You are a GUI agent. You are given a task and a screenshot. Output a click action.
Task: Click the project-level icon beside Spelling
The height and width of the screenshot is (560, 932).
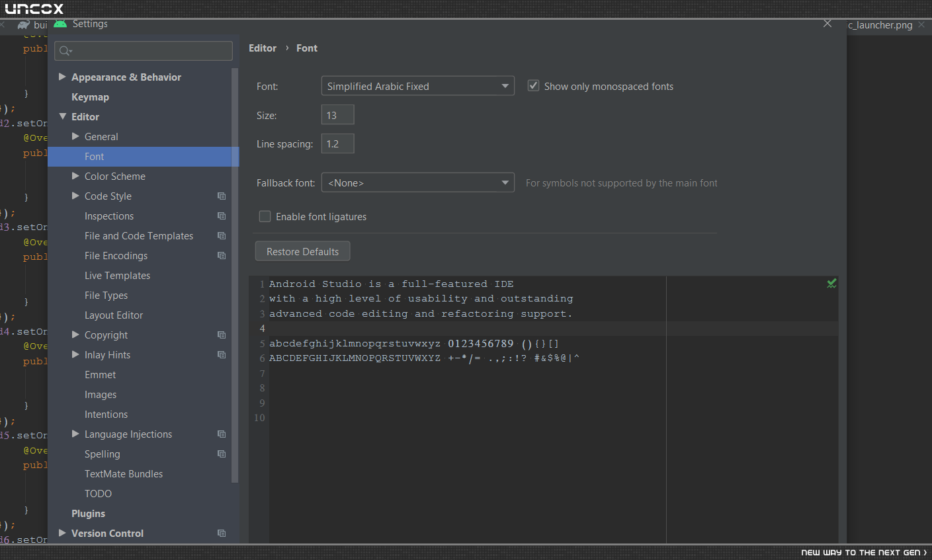222,454
